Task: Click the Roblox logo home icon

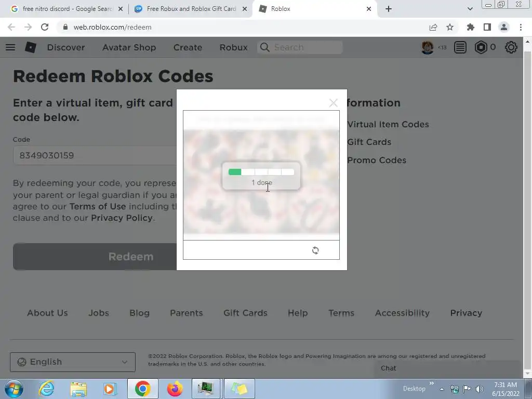Action: click(31, 47)
